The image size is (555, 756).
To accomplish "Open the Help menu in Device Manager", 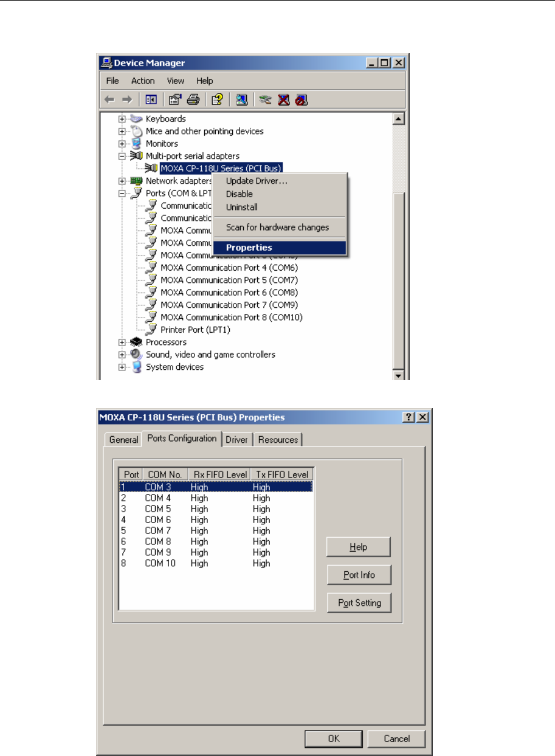I will coord(205,81).
